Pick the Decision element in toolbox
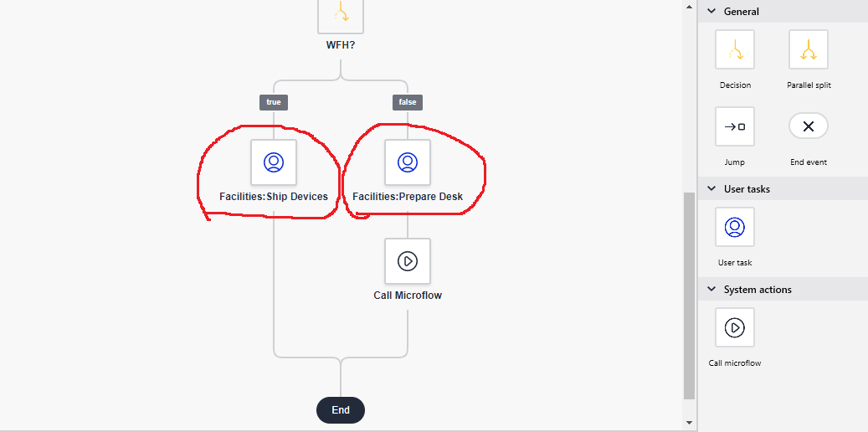This screenshot has height=432, width=868. pos(735,49)
